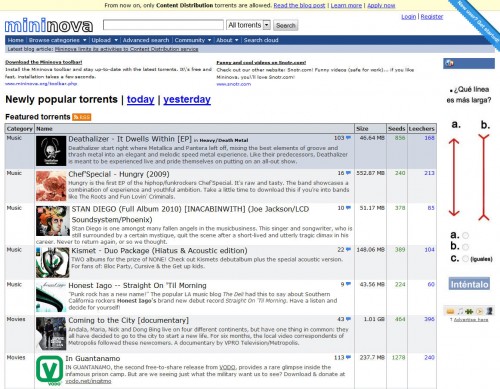Select radio option b. in quiz

[466, 247]
